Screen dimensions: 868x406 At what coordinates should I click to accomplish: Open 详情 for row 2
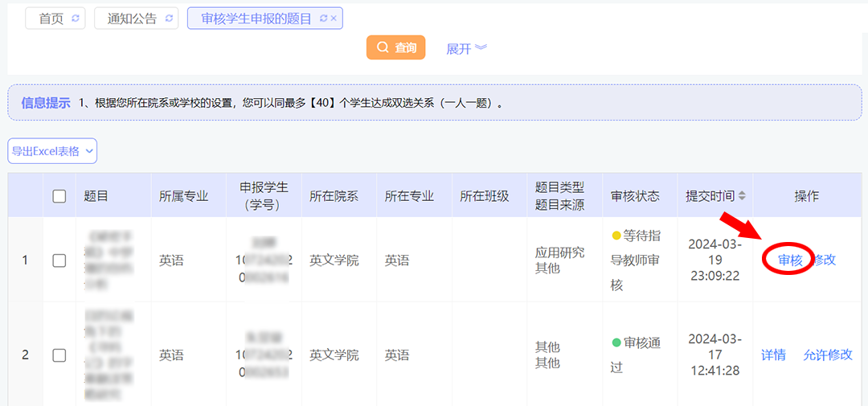(773, 355)
